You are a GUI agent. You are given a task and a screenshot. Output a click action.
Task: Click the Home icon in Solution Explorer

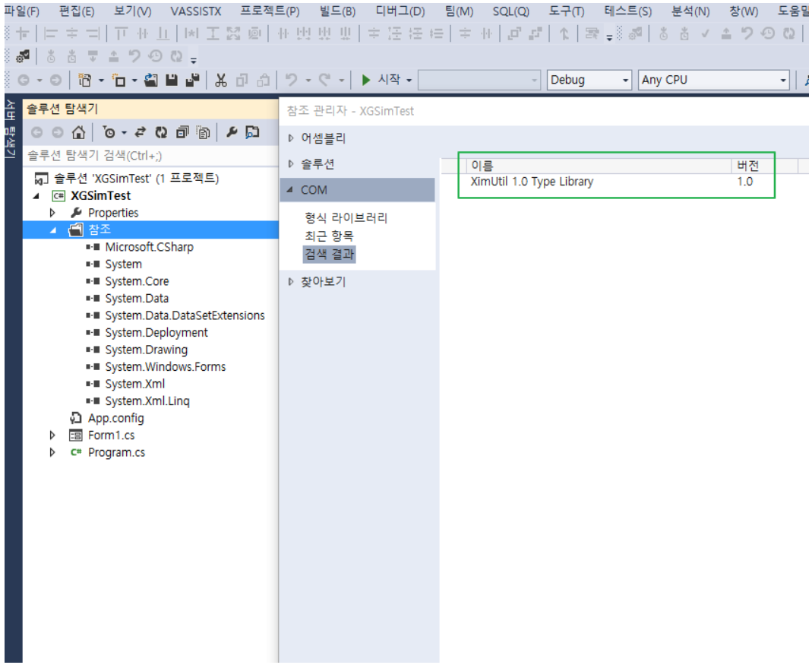point(78,131)
